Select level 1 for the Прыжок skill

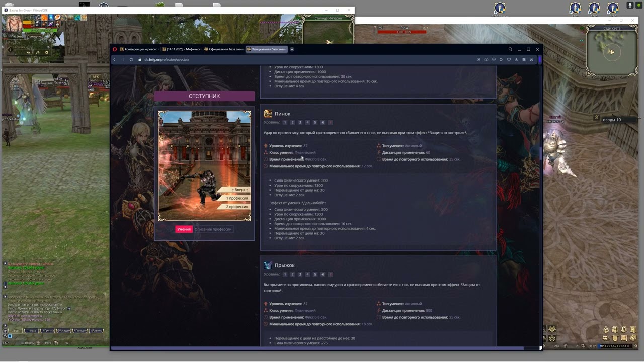point(285,274)
